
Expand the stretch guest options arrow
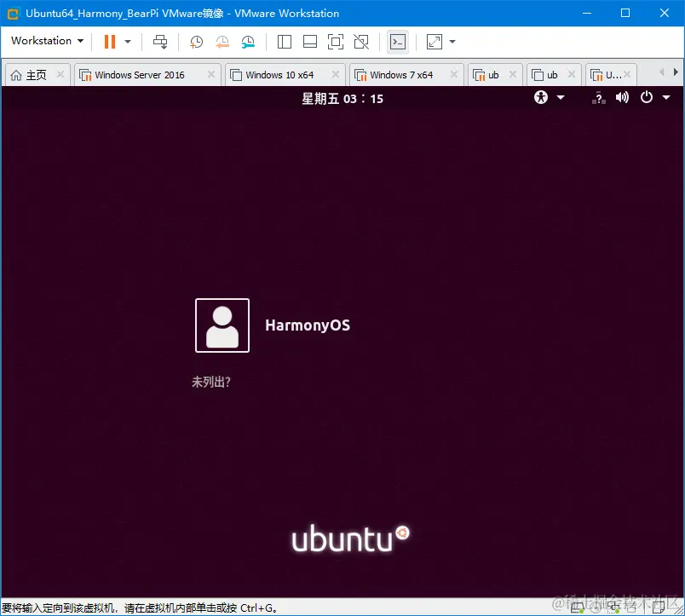tap(452, 42)
